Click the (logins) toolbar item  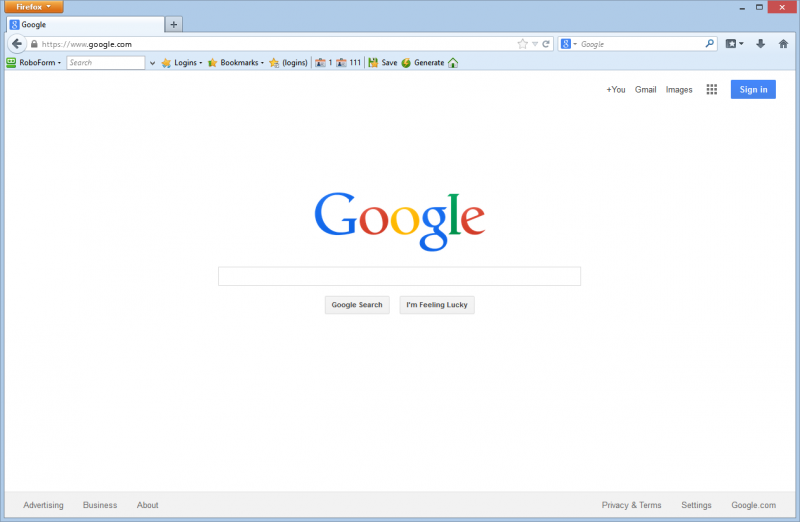click(288, 63)
